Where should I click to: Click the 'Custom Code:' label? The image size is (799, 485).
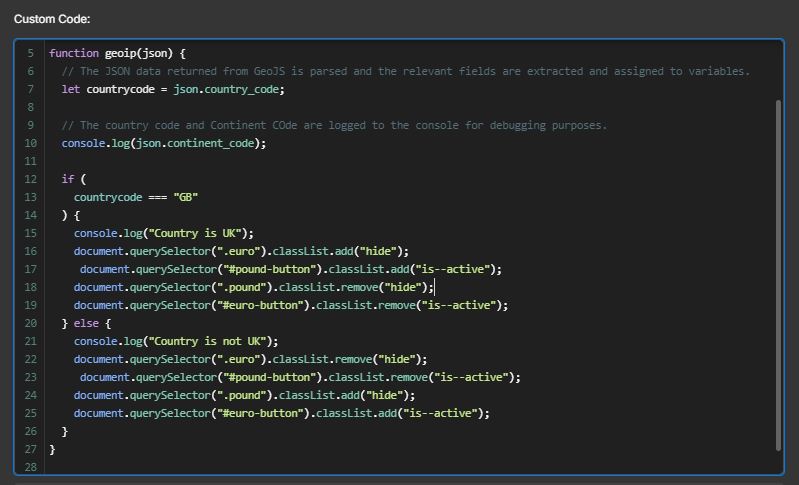(x=52, y=19)
